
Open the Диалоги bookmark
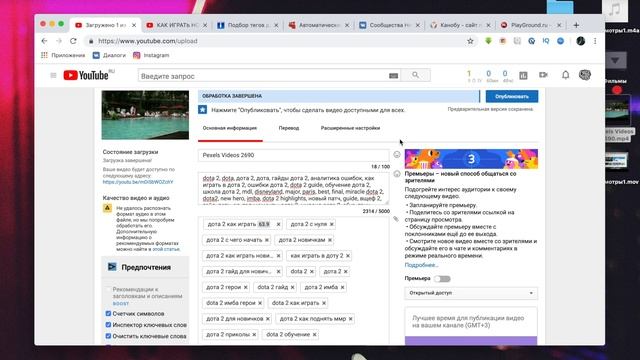[x=109, y=55]
